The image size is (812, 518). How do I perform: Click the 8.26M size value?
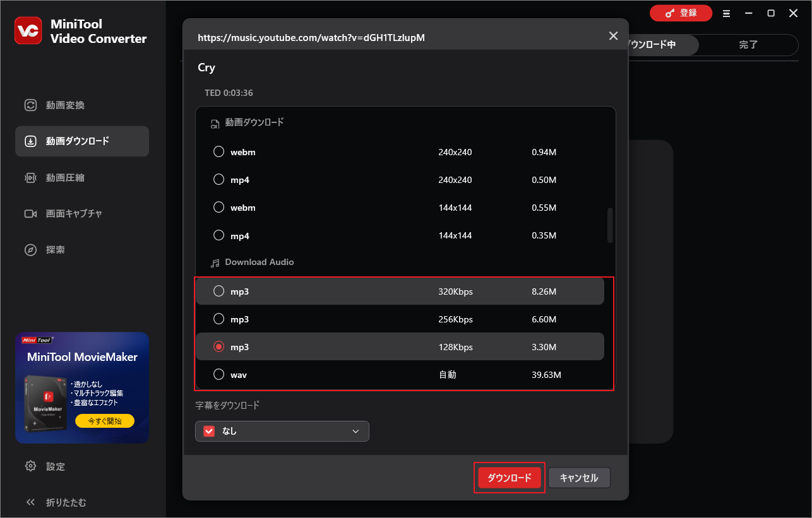tap(544, 291)
